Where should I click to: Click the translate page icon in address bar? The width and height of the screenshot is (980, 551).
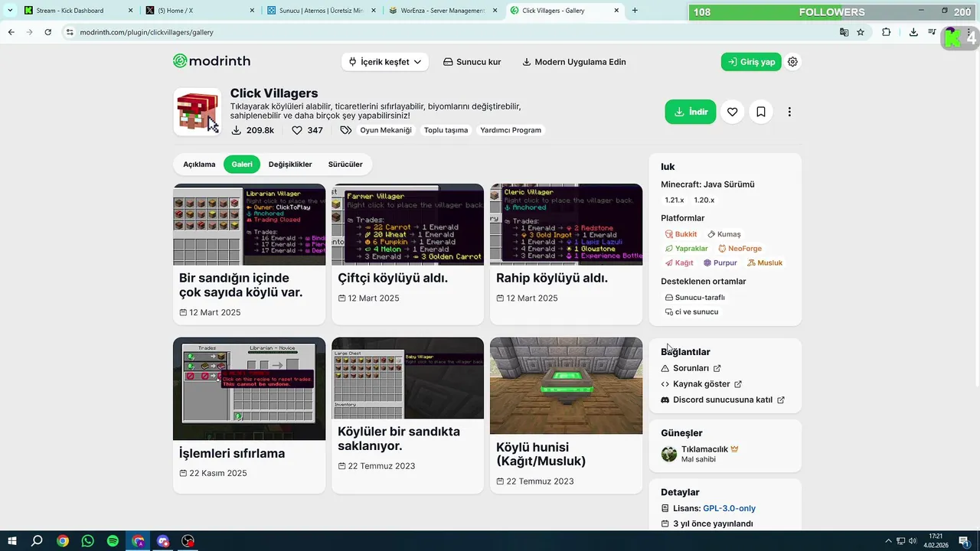pyautogui.click(x=844, y=32)
